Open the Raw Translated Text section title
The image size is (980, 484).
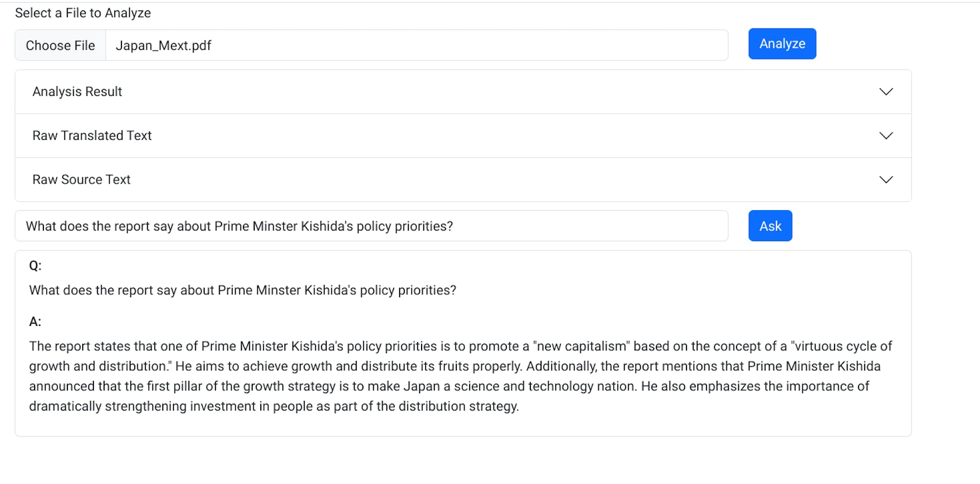click(x=92, y=136)
